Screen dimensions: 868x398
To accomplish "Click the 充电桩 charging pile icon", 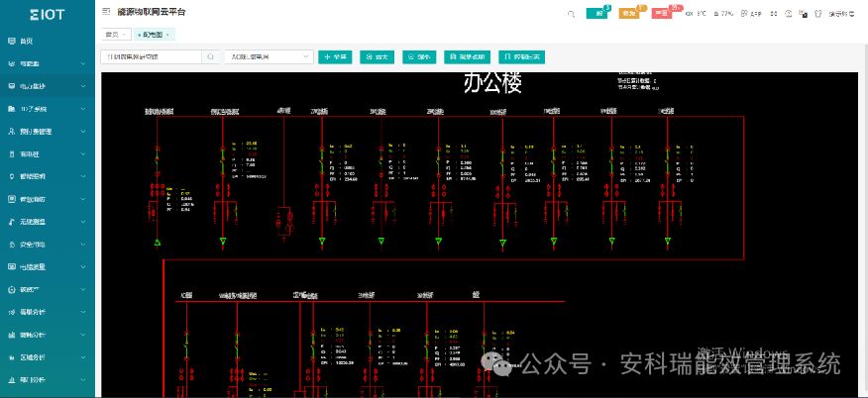I will (x=12, y=154).
